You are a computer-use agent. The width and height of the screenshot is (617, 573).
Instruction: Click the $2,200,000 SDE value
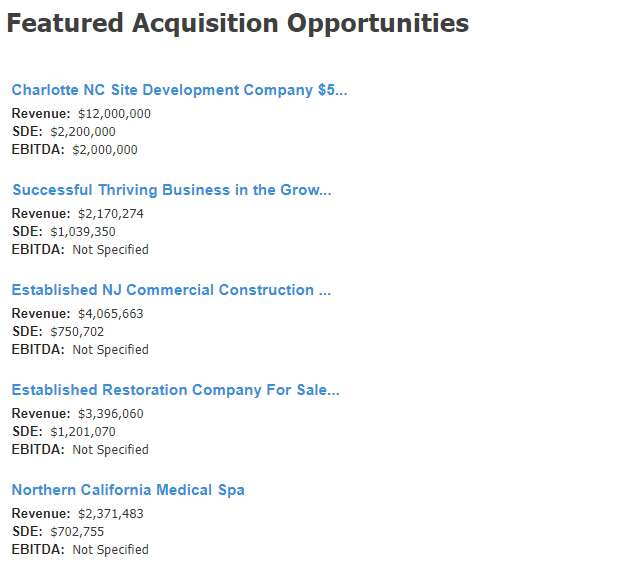pyautogui.click(x=83, y=132)
